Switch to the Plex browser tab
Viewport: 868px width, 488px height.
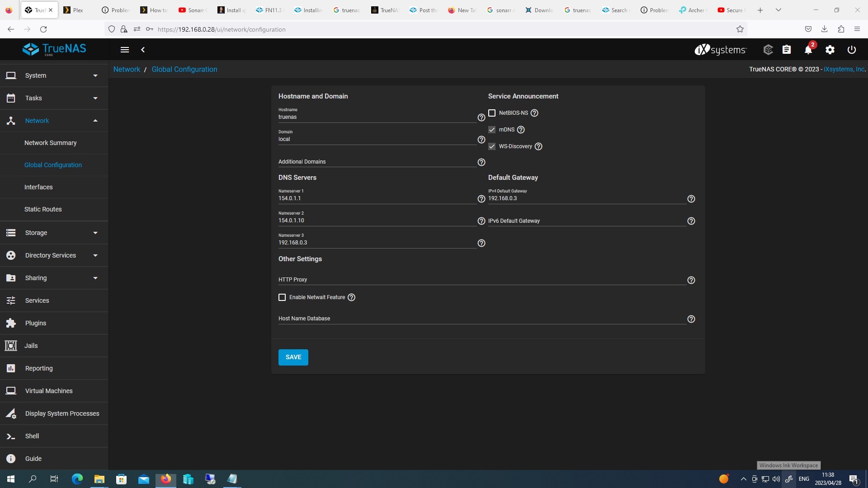78,10
